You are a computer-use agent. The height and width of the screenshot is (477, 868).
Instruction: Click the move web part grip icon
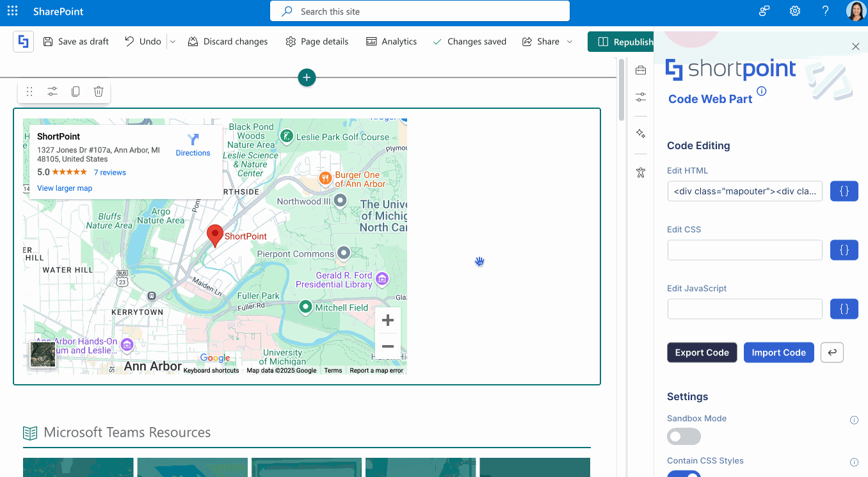coord(29,92)
